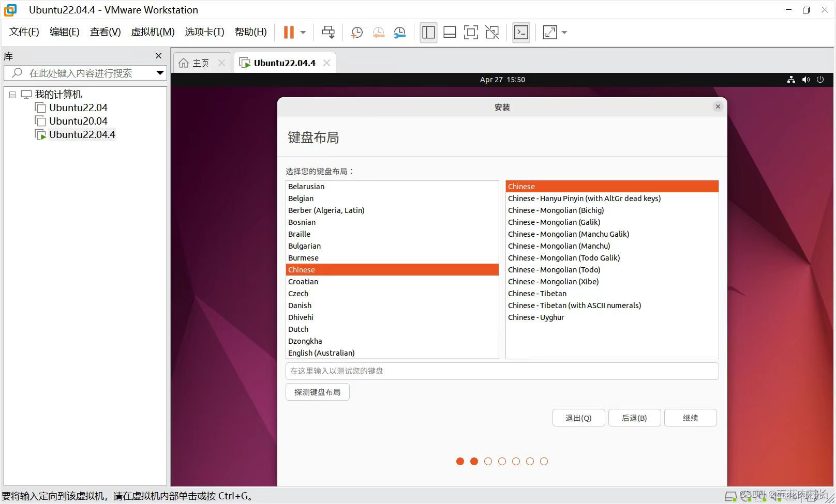The width and height of the screenshot is (836, 504).
Task: Click the 继续 button
Action: point(690,418)
